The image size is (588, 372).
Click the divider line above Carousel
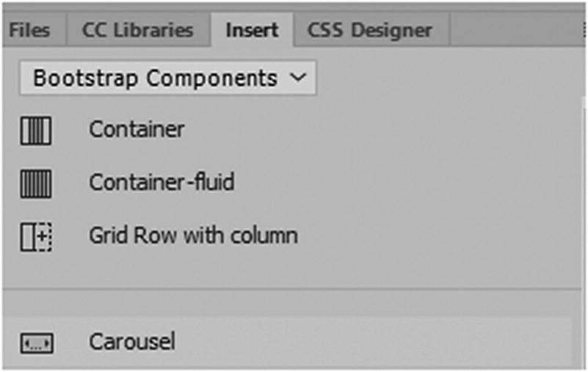point(294,289)
